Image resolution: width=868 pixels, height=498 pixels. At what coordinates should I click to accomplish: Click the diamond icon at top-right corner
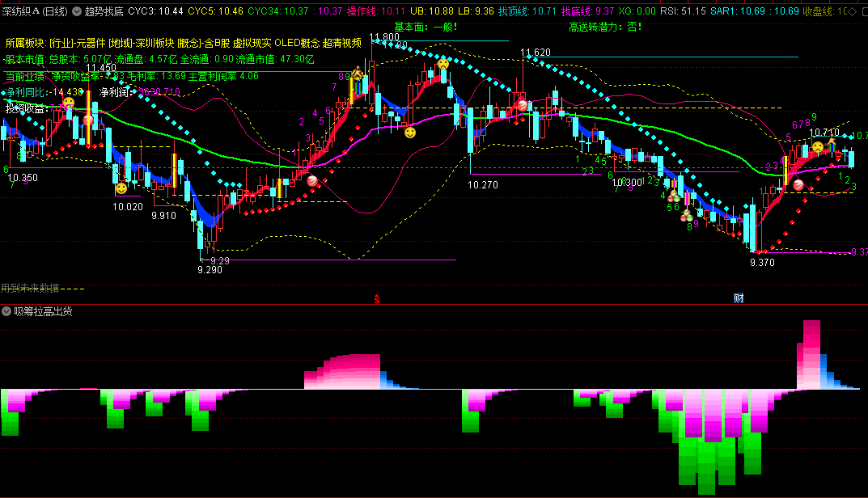click(853, 11)
